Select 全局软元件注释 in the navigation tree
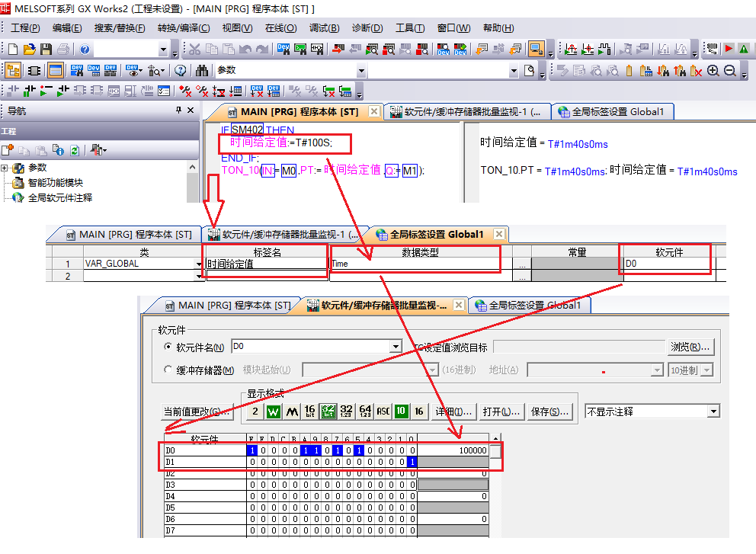This screenshot has width=756, height=554. point(59,198)
